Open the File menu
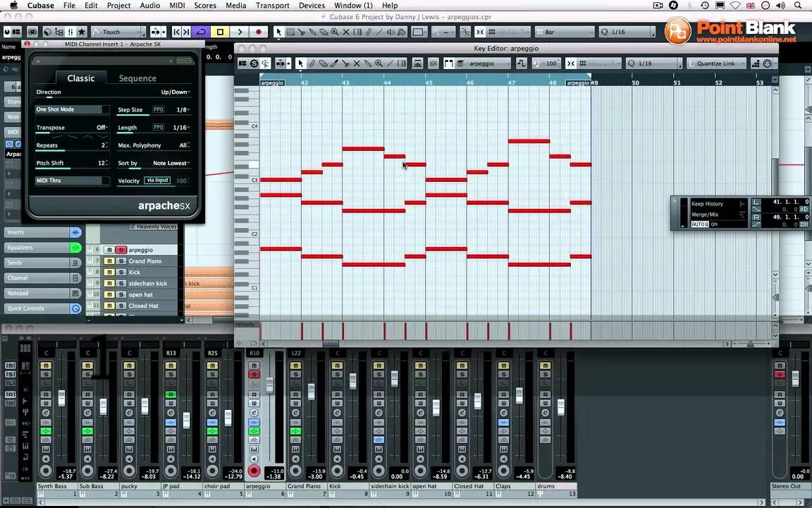The height and width of the screenshot is (508, 812). (69, 6)
